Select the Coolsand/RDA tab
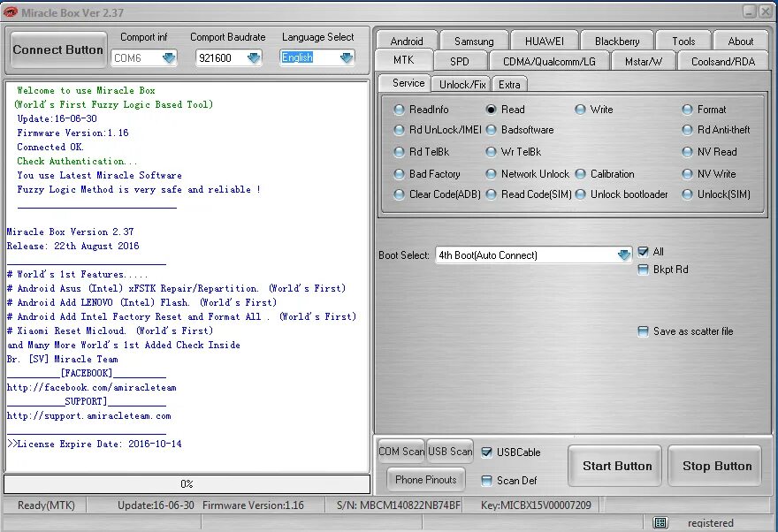778x532 pixels. [723, 62]
